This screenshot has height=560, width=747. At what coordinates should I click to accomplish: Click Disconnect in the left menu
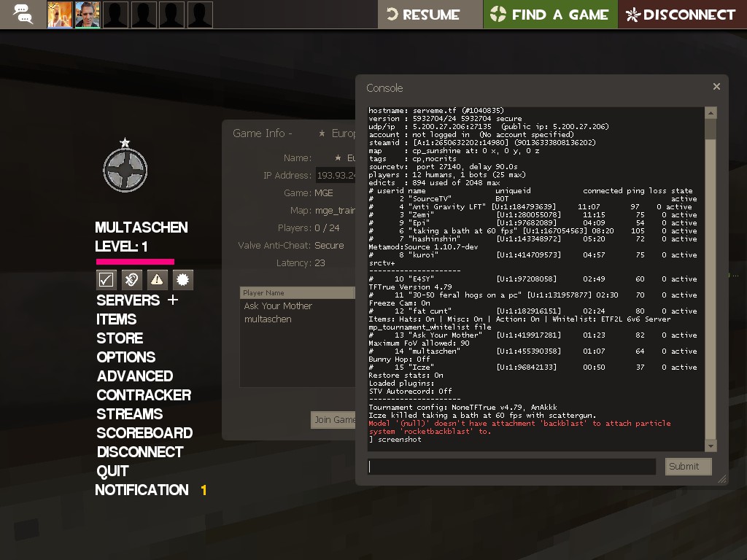pyautogui.click(x=140, y=452)
